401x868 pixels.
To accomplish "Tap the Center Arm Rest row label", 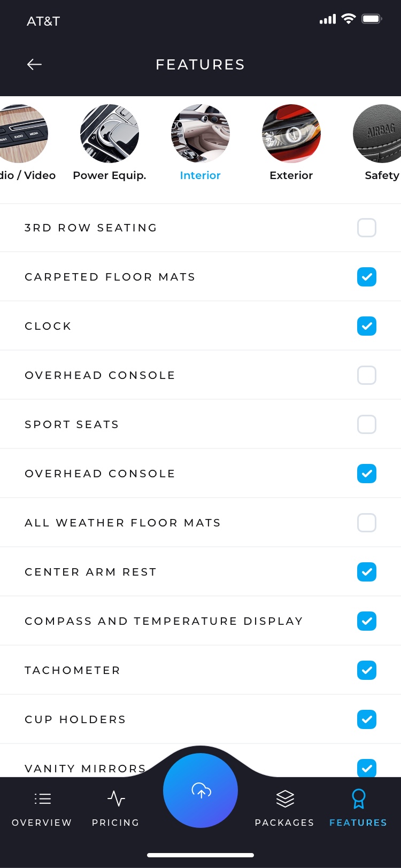I will (x=91, y=572).
